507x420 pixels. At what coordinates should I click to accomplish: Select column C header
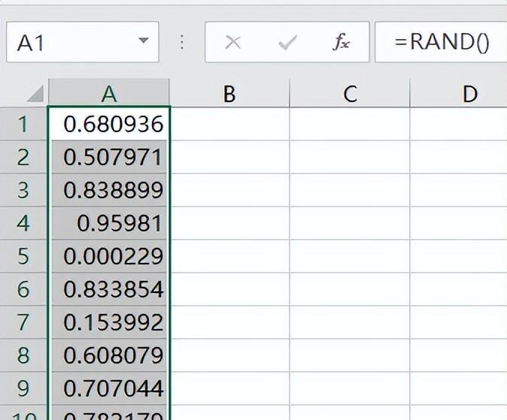click(x=350, y=93)
